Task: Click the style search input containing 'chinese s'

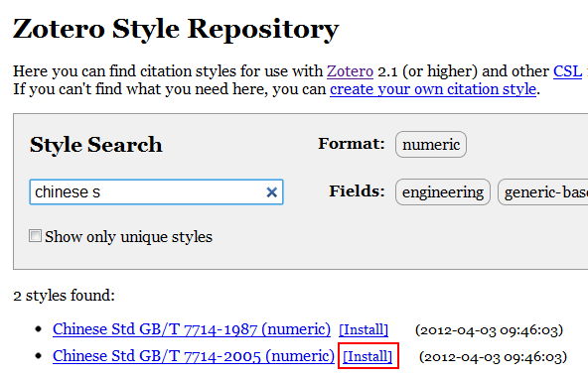Action: tap(156, 192)
